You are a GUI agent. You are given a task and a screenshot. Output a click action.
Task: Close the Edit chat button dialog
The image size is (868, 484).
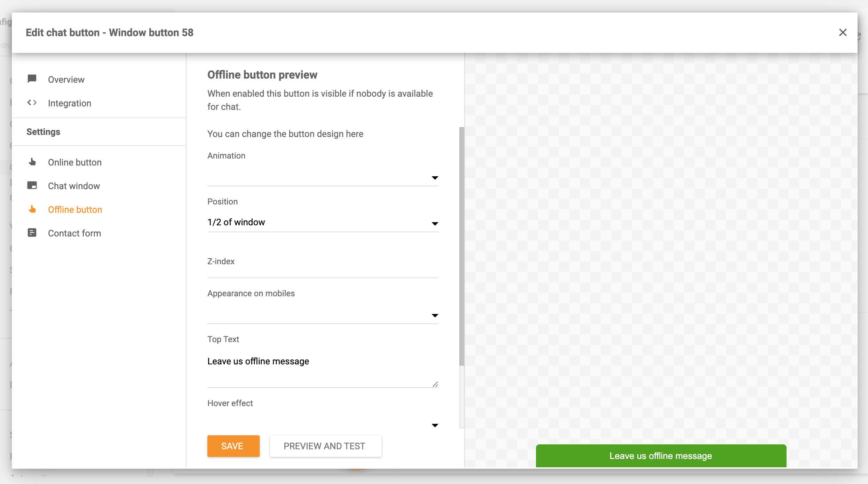point(843,32)
